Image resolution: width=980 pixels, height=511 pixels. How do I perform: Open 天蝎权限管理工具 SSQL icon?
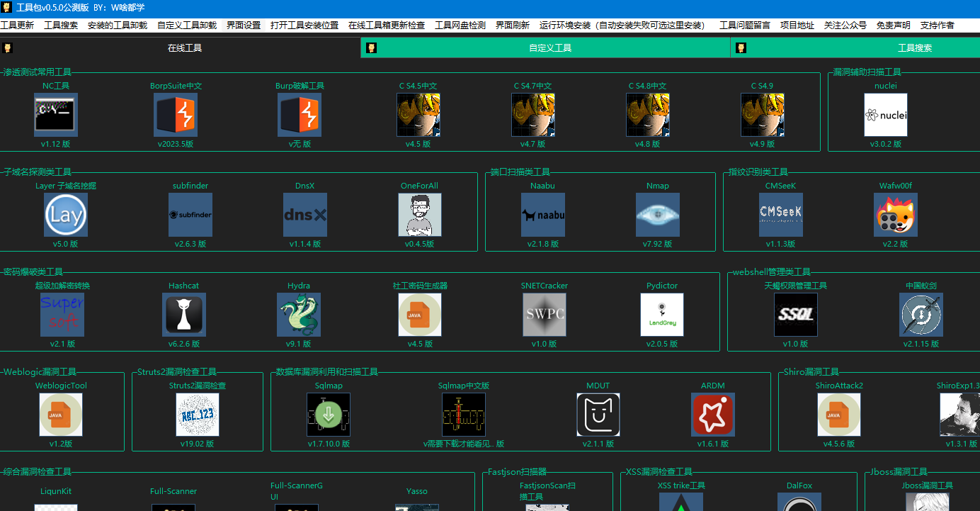pyautogui.click(x=796, y=315)
